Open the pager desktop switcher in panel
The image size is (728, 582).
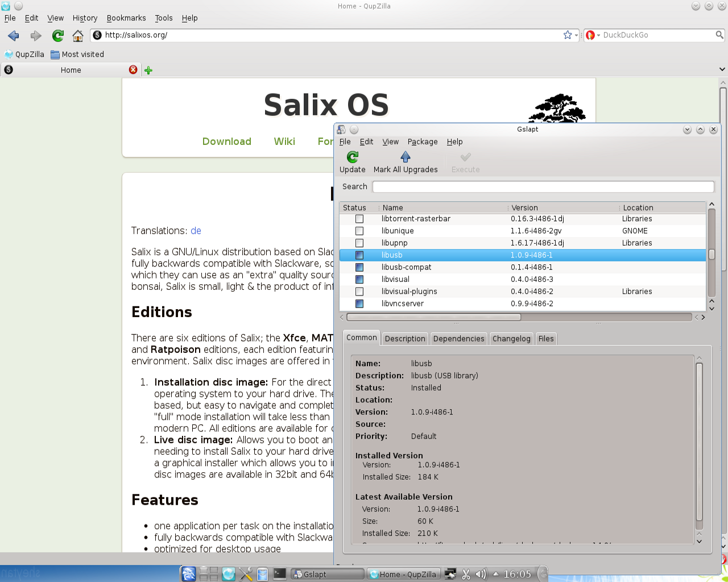[209, 574]
